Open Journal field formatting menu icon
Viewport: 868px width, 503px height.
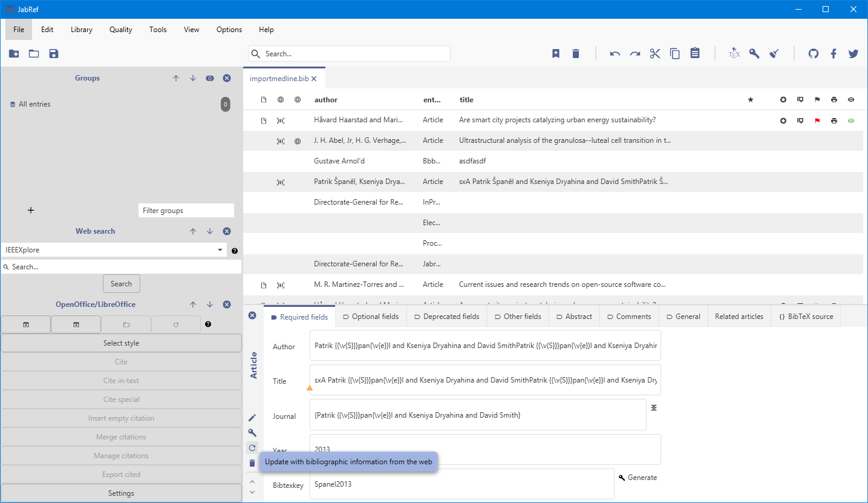click(x=654, y=407)
